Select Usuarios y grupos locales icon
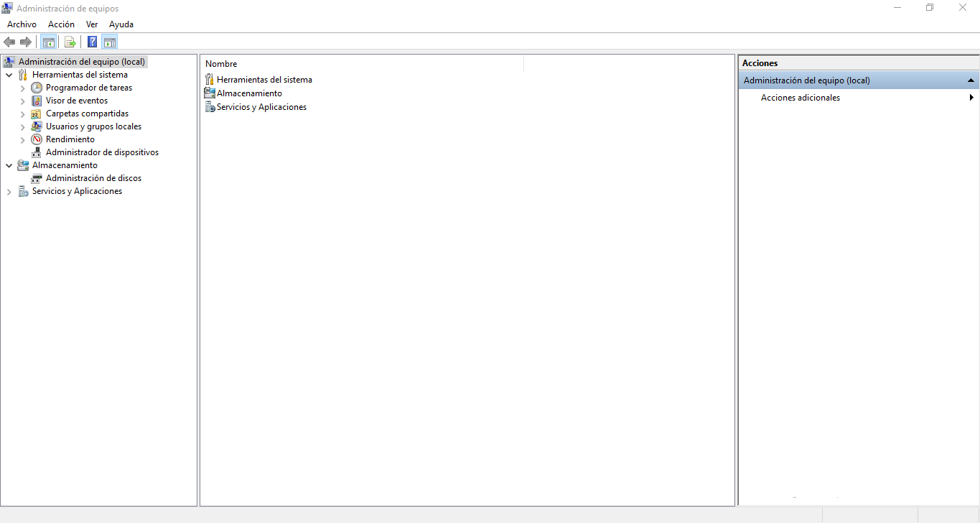This screenshot has height=523, width=980. (37, 126)
